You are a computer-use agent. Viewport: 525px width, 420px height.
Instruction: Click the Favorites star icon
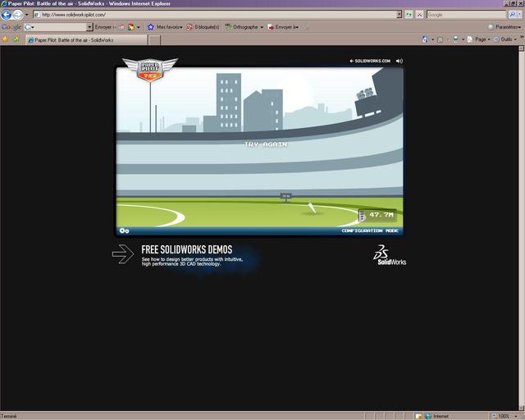tap(5, 39)
